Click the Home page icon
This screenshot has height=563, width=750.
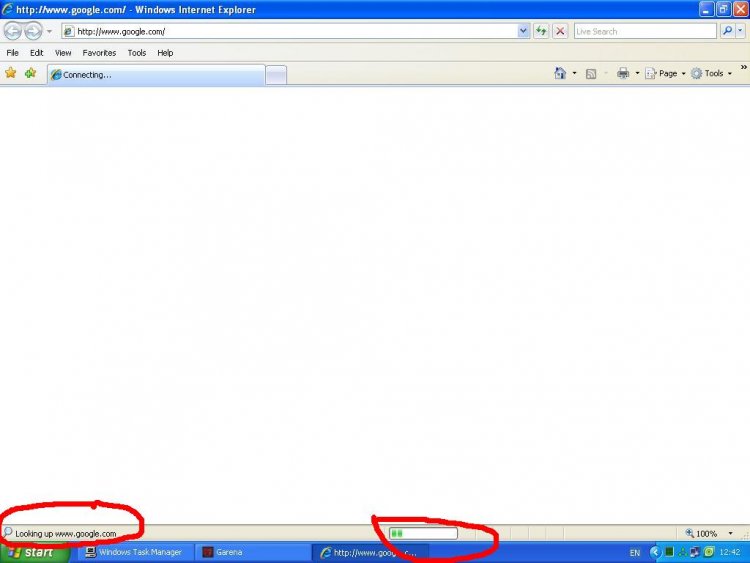click(560, 73)
